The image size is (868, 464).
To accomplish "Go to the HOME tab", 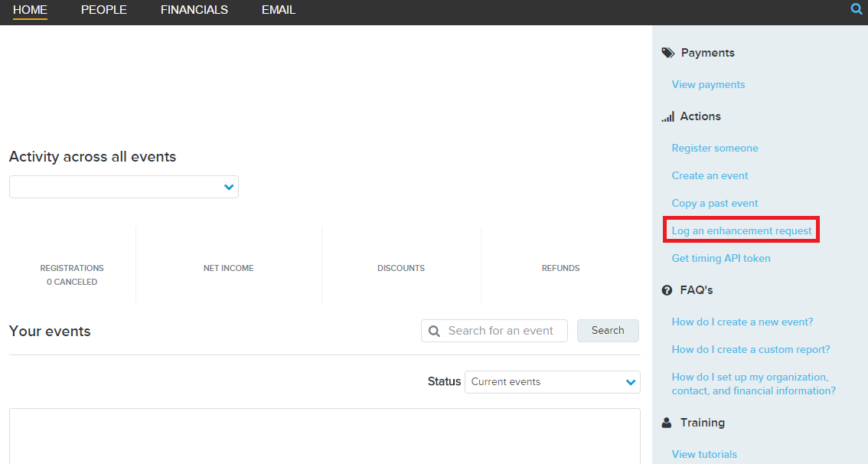I will click(x=30, y=10).
